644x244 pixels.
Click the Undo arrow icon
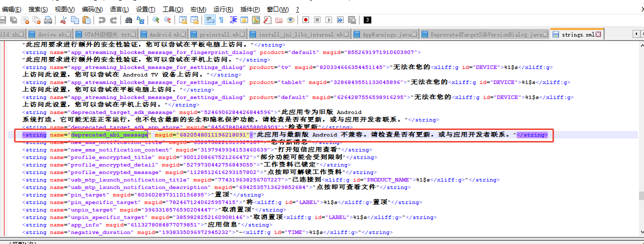(x=101, y=20)
